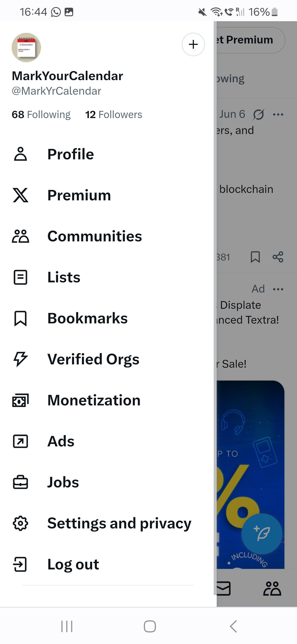Bookmark the post dated Jun 6
This screenshot has width=297, height=644.
pos(255,257)
